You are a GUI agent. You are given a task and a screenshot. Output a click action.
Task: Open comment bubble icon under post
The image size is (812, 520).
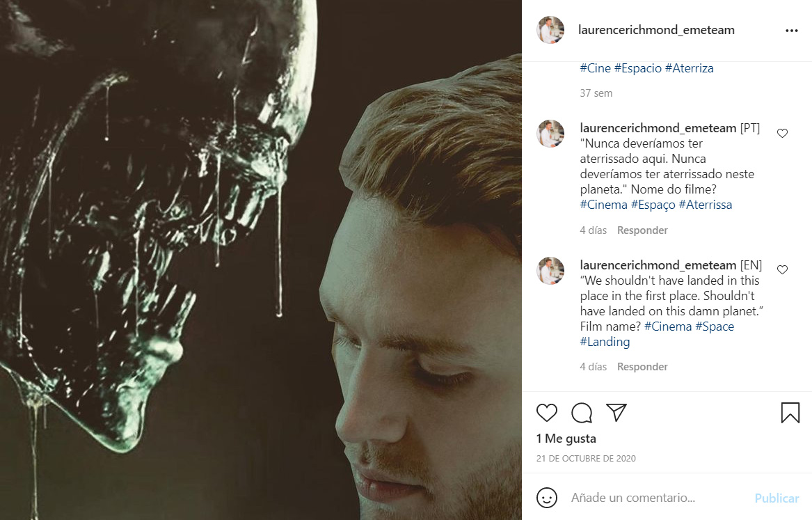582,413
